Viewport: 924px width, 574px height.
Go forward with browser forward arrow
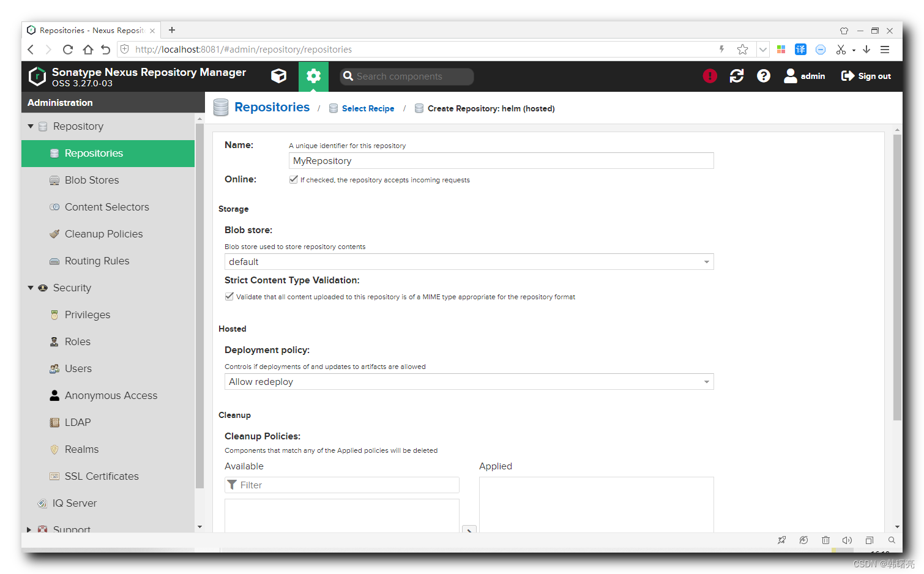pos(49,50)
